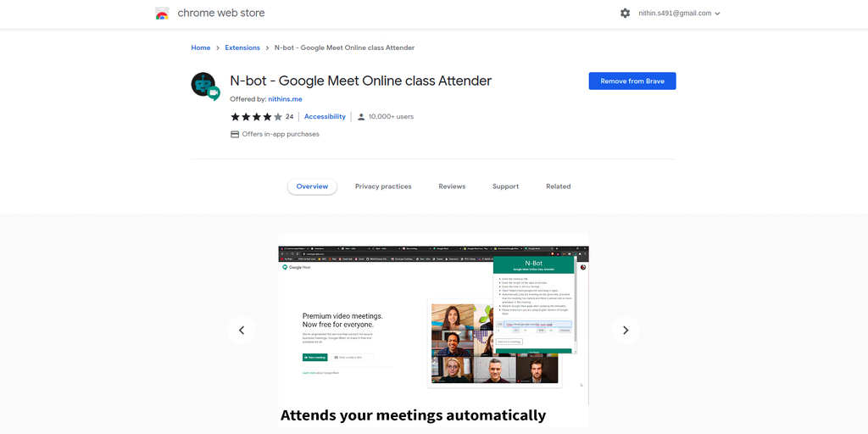Open settings via the gear icon
Screen dimensions: 868x434
click(625, 14)
